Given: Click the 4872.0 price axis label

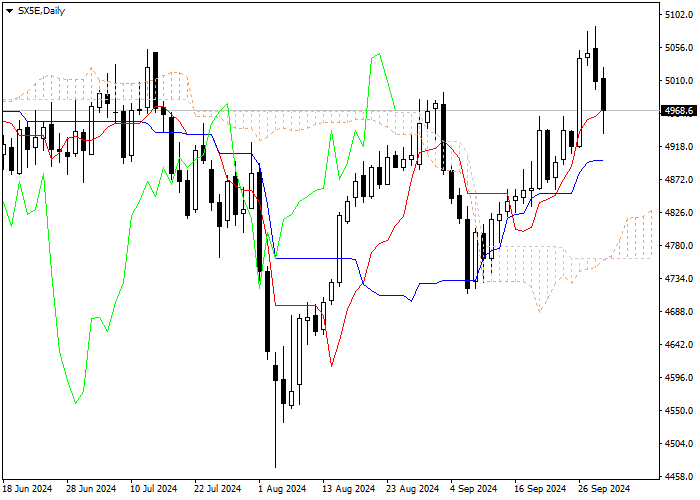Looking at the screenshot, I should pos(679,180).
